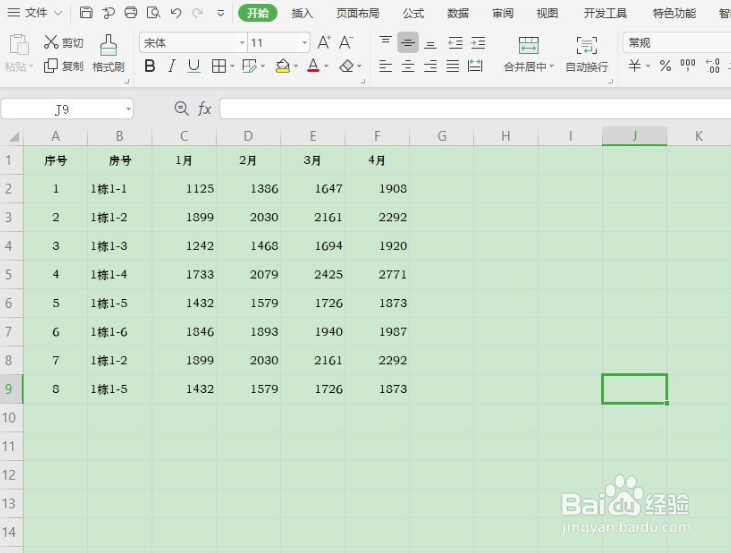
Task: Click the fill color bucket icon
Action: click(x=283, y=66)
